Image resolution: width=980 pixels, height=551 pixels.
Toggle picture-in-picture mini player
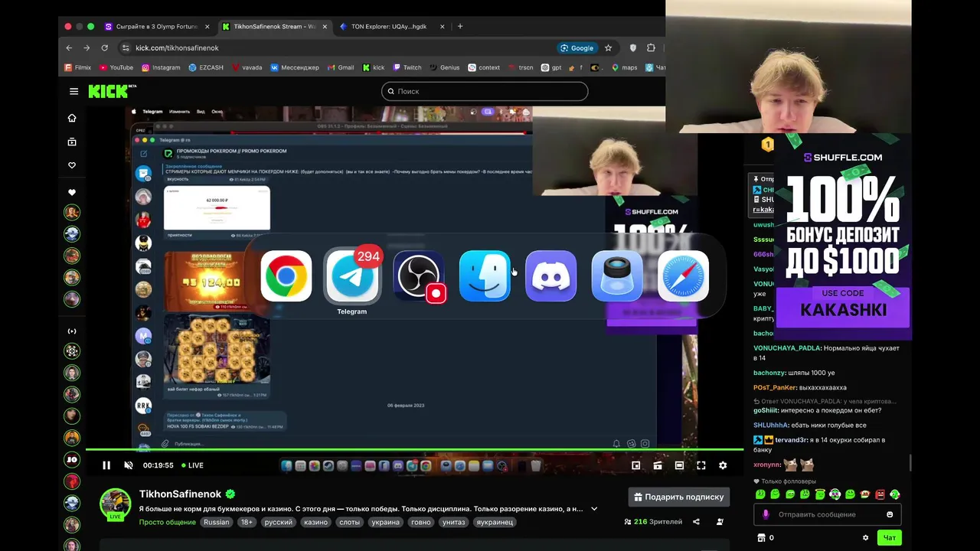pos(635,465)
